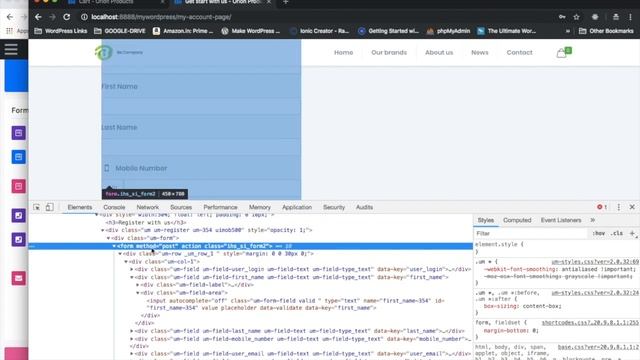Open the Audits tab
Image resolution: width=640 pixels, height=360 pixels.
coord(364,207)
